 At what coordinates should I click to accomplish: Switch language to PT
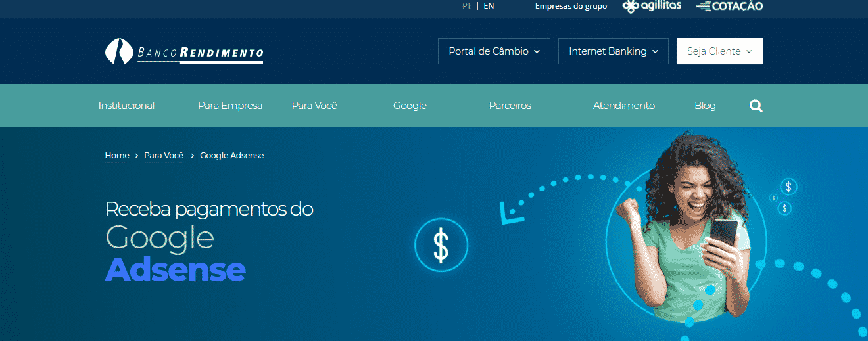pyautogui.click(x=467, y=6)
